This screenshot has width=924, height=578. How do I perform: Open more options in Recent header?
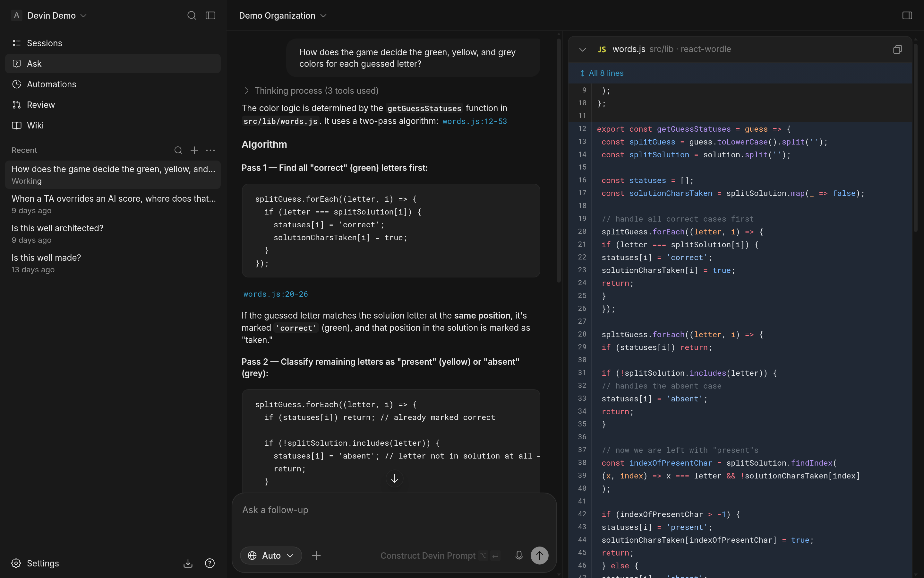210,150
